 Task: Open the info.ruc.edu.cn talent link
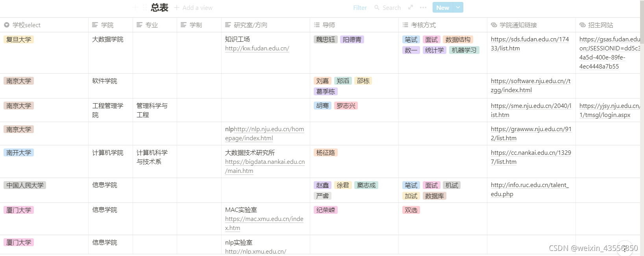(530, 189)
